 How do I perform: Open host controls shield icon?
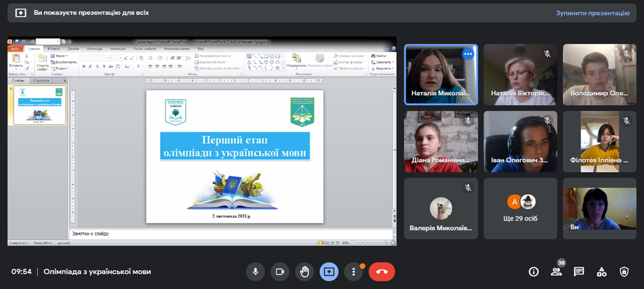(x=624, y=271)
